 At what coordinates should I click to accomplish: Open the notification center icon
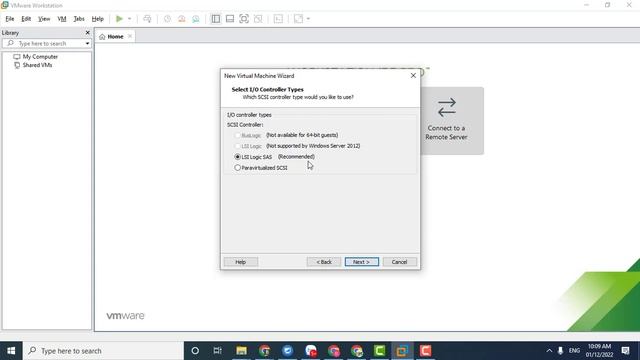click(625, 351)
